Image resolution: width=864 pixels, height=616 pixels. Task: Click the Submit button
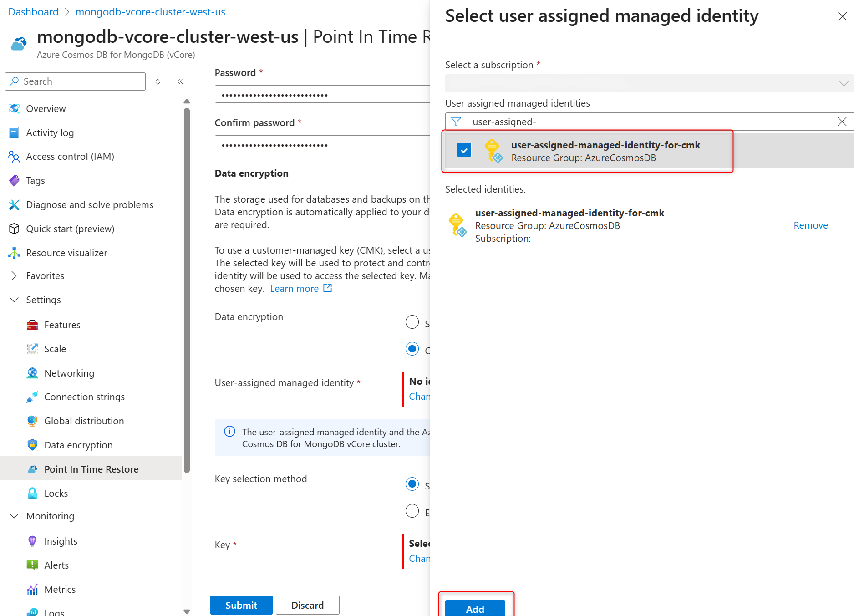[x=241, y=605]
